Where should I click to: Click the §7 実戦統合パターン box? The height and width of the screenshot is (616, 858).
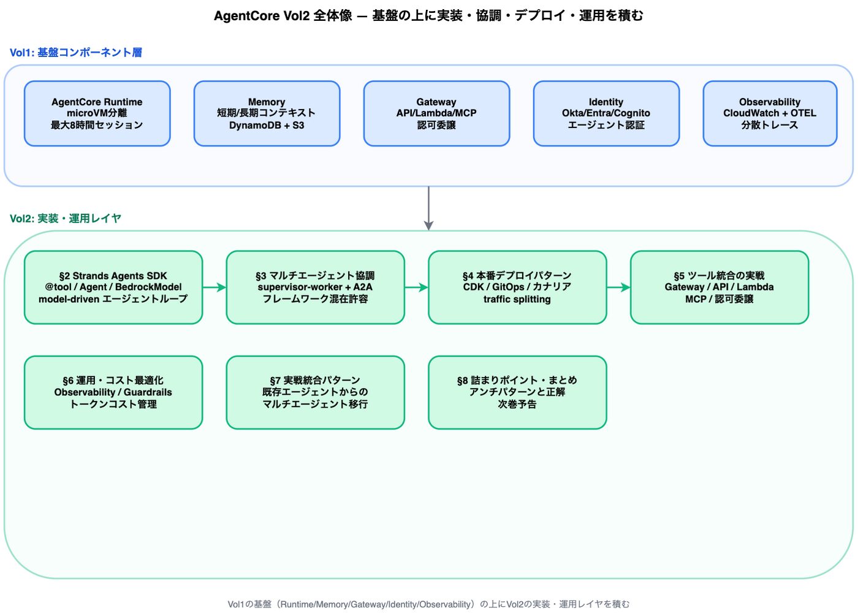316,392
